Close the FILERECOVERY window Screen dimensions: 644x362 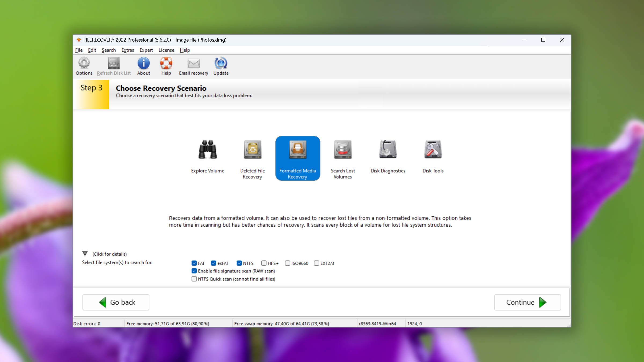click(x=562, y=40)
